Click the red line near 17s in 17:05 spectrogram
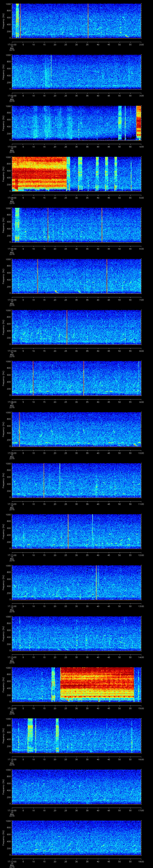This screenshot has width=153, height=868. (48, 225)
